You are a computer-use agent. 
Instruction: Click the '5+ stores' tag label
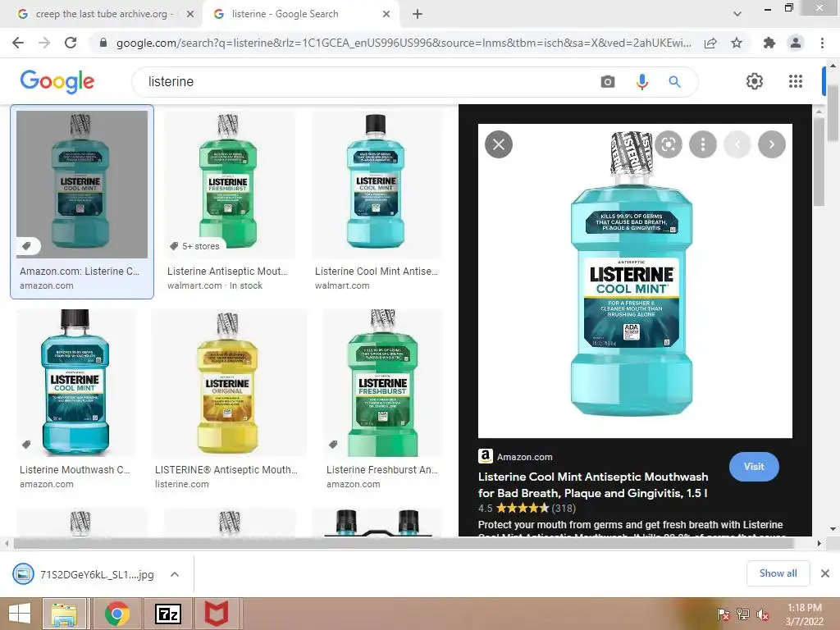pyautogui.click(x=200, y=246)
